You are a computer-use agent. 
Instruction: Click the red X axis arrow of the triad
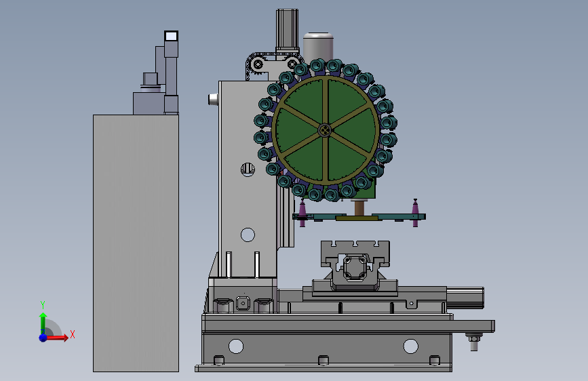(57, 338)
